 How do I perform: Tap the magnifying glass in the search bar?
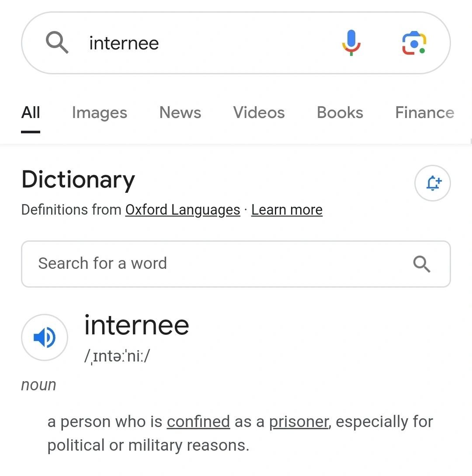[x=57, y=42]
